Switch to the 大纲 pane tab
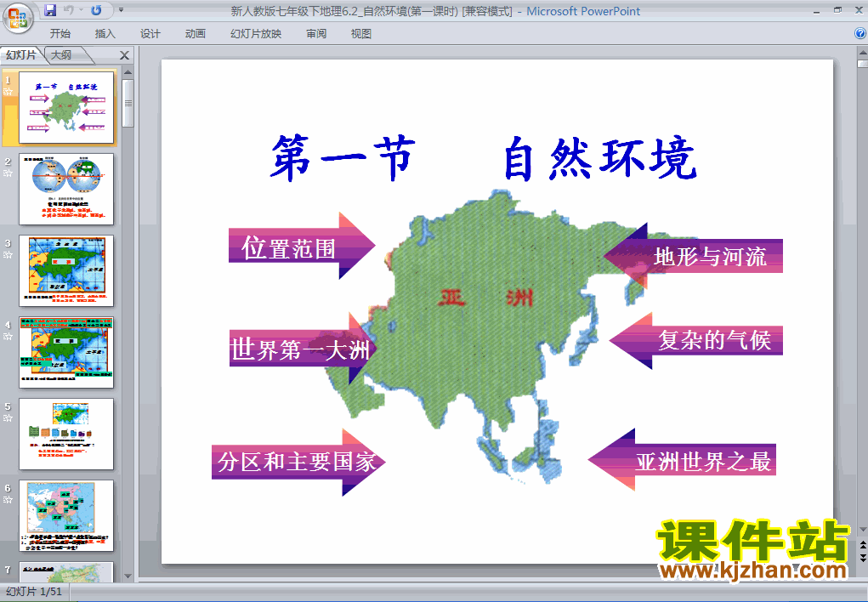 coord(62,54)
